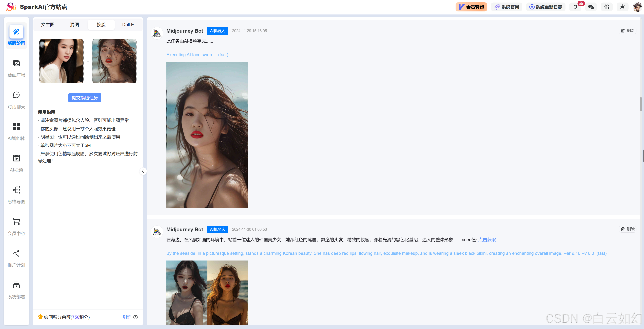Viewport: 644px width, 329px height.
Task: Open the 思维导图 mind map icon
Action: click(16, 190)
